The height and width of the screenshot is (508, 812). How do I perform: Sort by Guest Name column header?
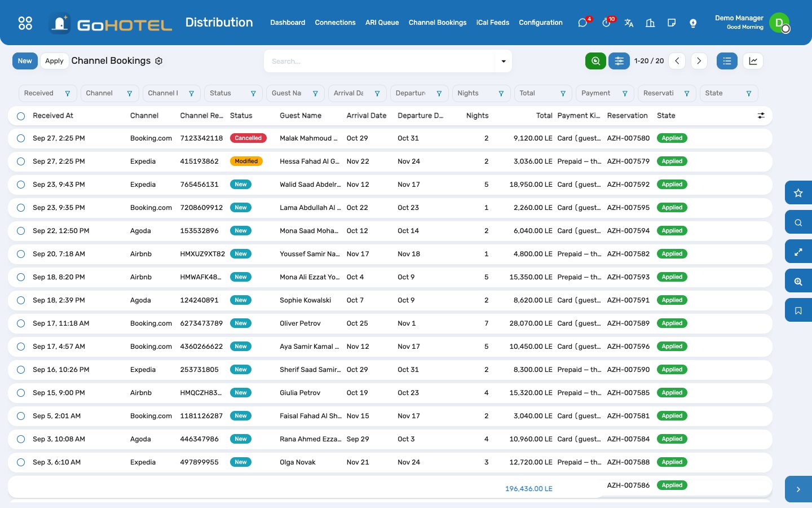pyautogui.click(x=301, y=116)
